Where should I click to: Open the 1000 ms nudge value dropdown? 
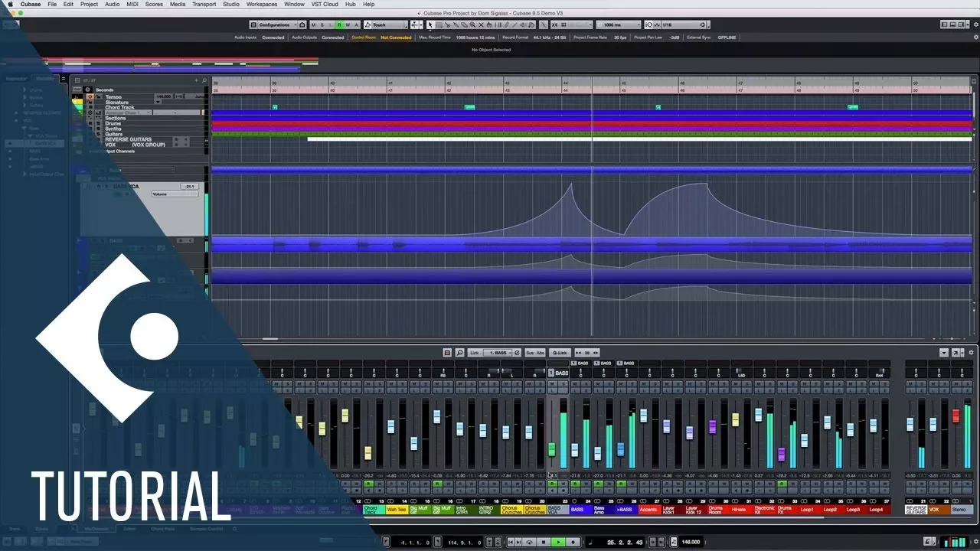[x=619, y=24]
